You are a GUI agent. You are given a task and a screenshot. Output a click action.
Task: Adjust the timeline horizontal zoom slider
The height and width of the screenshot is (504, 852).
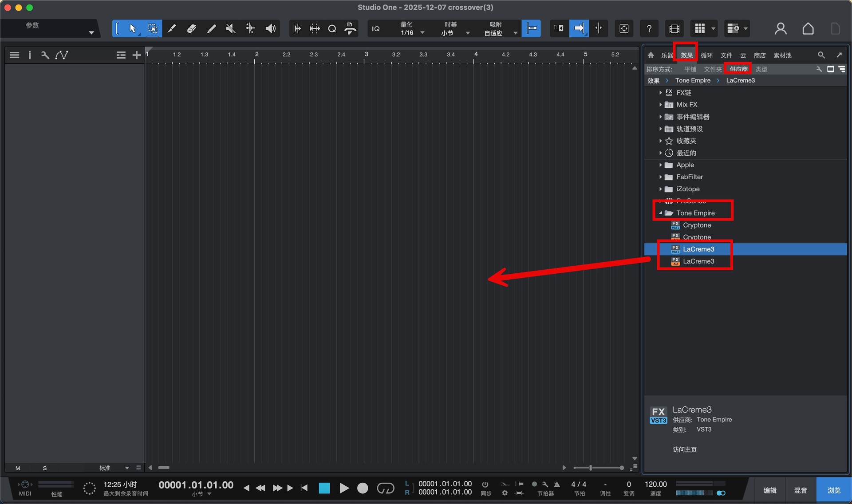[x=591, y=468]
